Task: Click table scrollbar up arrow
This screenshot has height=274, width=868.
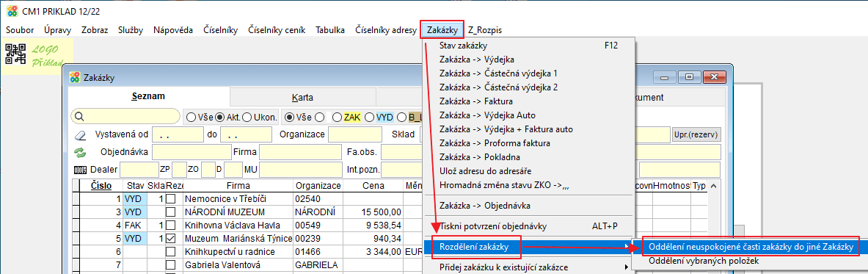Action: click(714, 187)
